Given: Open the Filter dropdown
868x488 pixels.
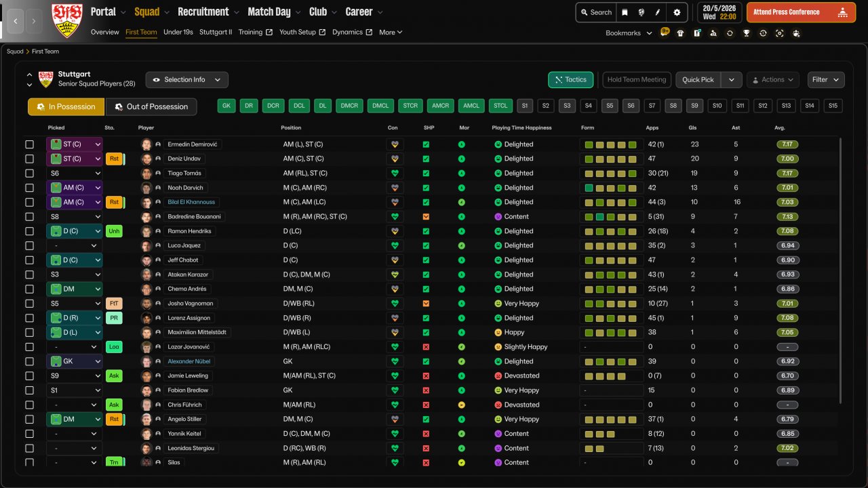Looking at the screenshot, I should 825,80.
